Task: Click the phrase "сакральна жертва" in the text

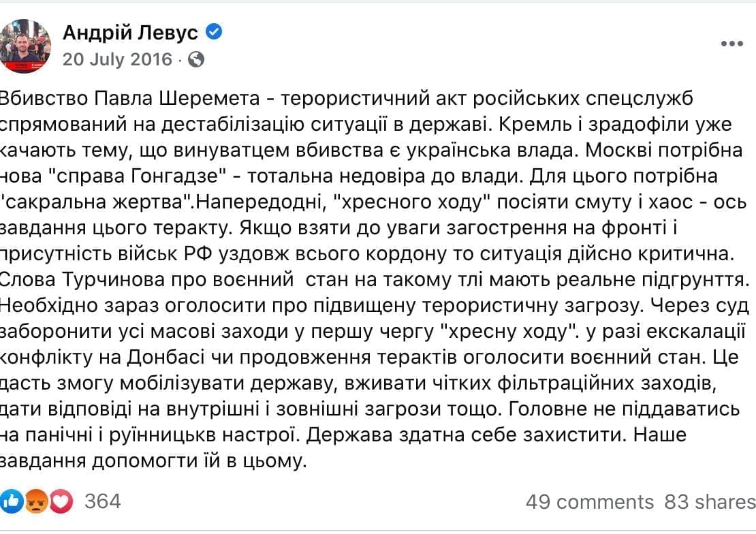Action: coord(97,202)
